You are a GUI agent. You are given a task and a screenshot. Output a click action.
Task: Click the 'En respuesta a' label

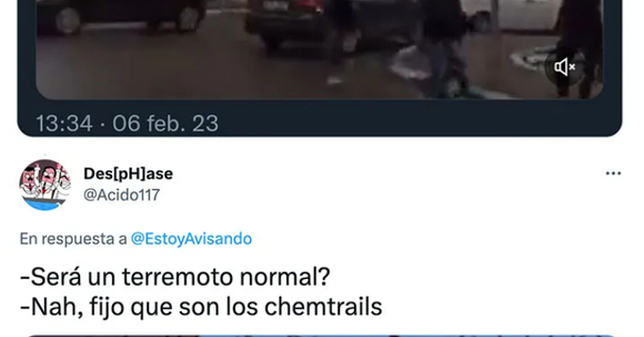coord(73,239)
